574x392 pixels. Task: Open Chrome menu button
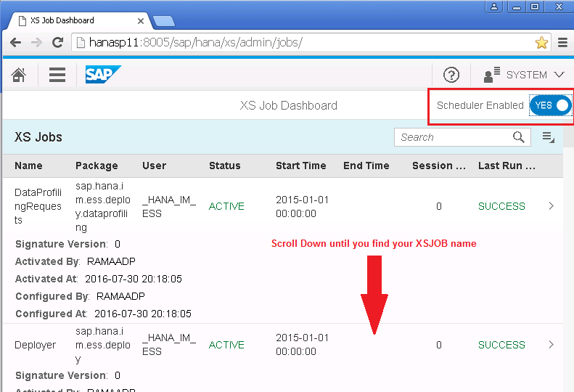562,43
